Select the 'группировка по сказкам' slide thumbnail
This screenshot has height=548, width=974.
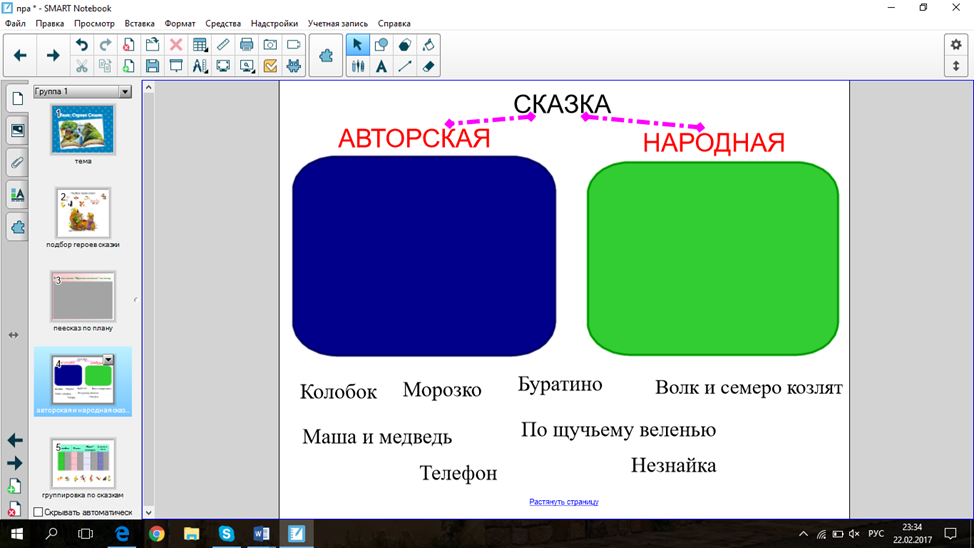(83, 462)
